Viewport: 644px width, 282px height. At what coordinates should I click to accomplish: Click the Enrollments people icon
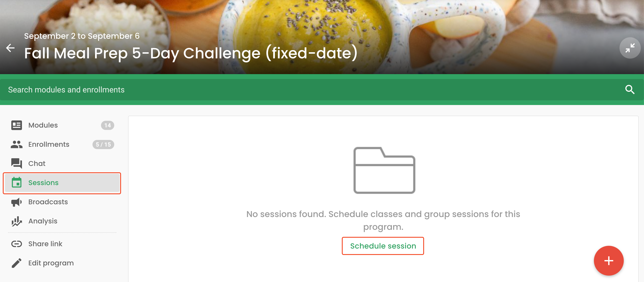coord(16,144)
